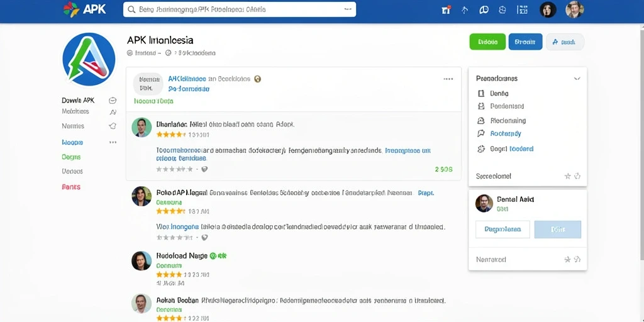Click the green text link under the gray pill
644x322 pixels.
point(153,101)
